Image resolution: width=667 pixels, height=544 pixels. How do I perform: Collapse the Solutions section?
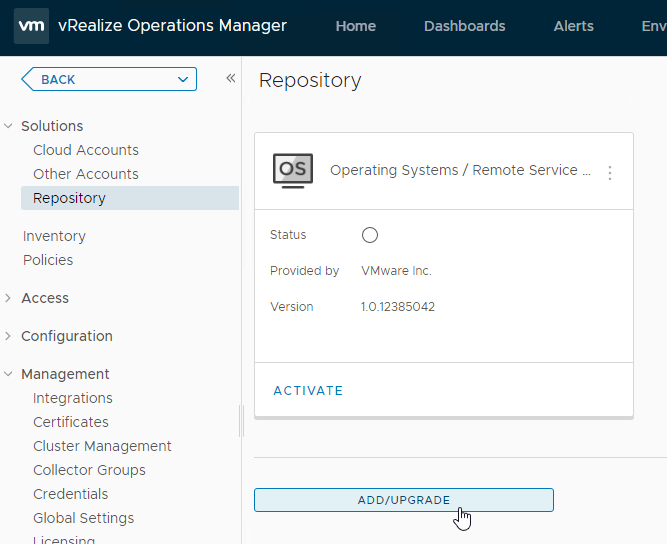point(8,126)
